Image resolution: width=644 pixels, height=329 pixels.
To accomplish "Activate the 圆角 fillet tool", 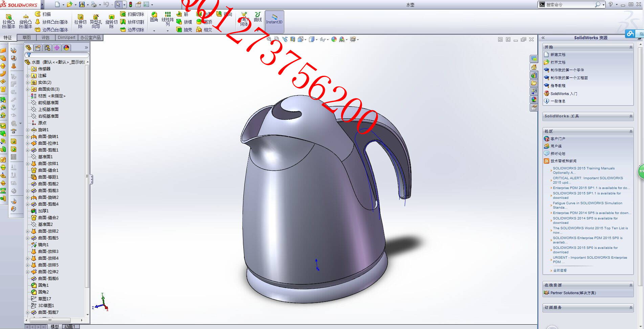I will (154, 17).
